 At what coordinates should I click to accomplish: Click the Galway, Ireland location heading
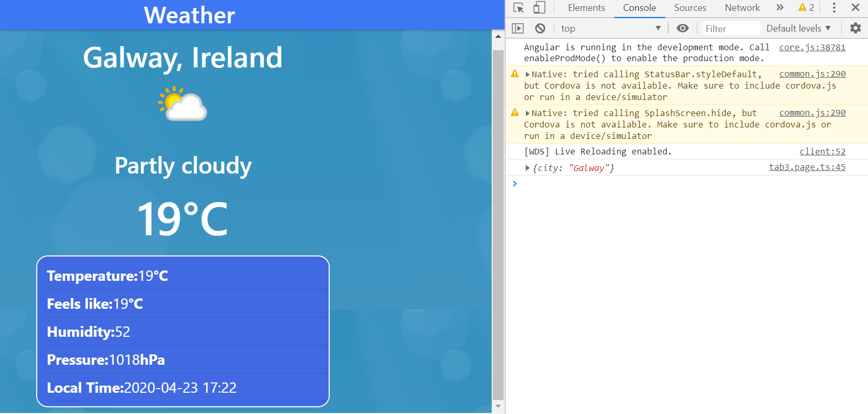[x=183, y=58]
